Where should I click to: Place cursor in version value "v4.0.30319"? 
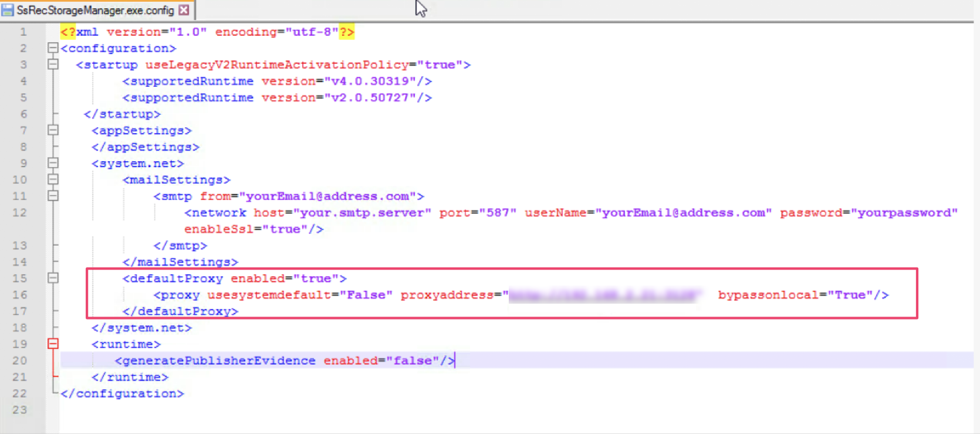pos(370,81)
